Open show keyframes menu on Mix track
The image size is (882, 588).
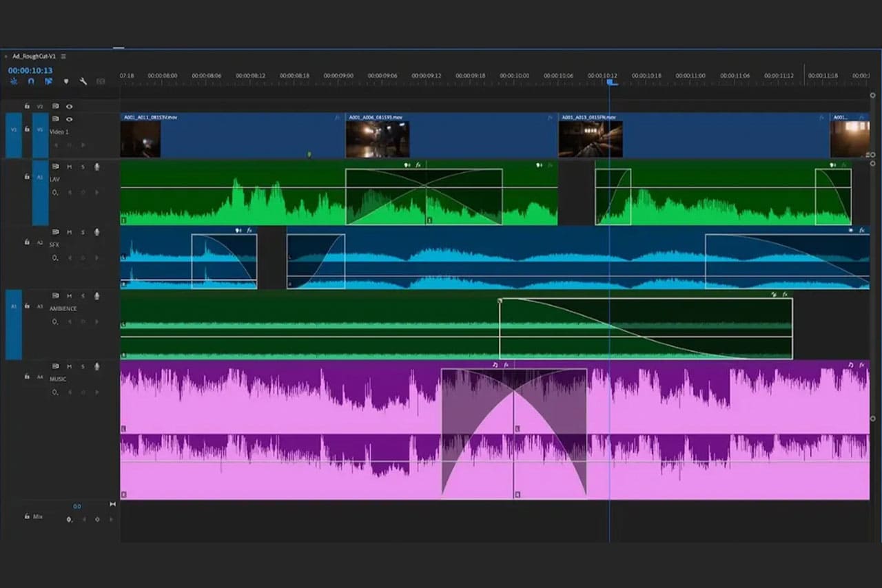(69, 519)
